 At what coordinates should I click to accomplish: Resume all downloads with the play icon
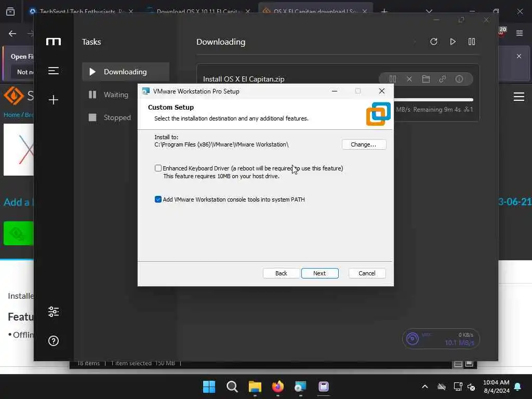[x=453, y=42]
